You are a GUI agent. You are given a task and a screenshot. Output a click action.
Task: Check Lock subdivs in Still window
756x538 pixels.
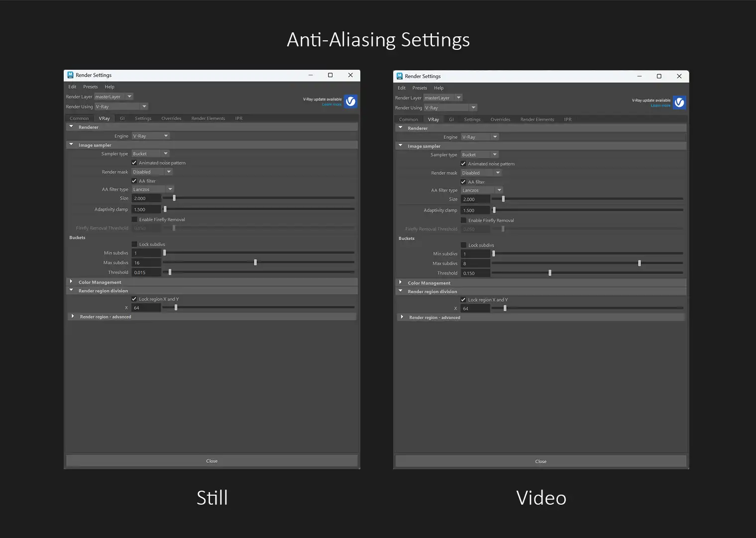(x=134, y=244)
